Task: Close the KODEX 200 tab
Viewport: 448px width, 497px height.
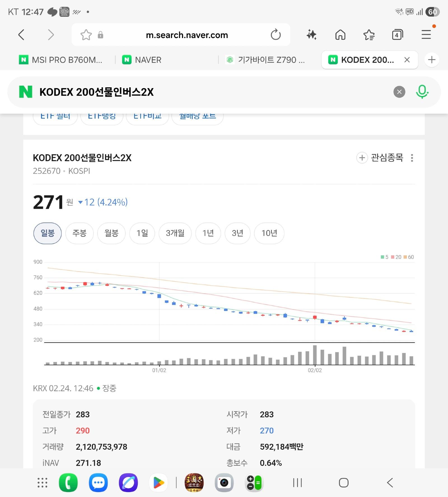Action: click(x=407, y=60)
